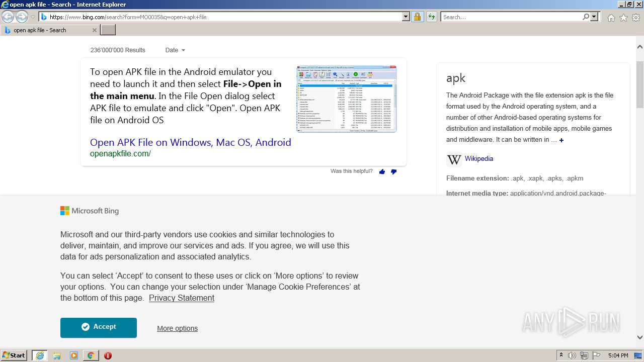Open the Windows Start menu
The width and height of the screenshot is (644, 362).
tap(14, 355)
